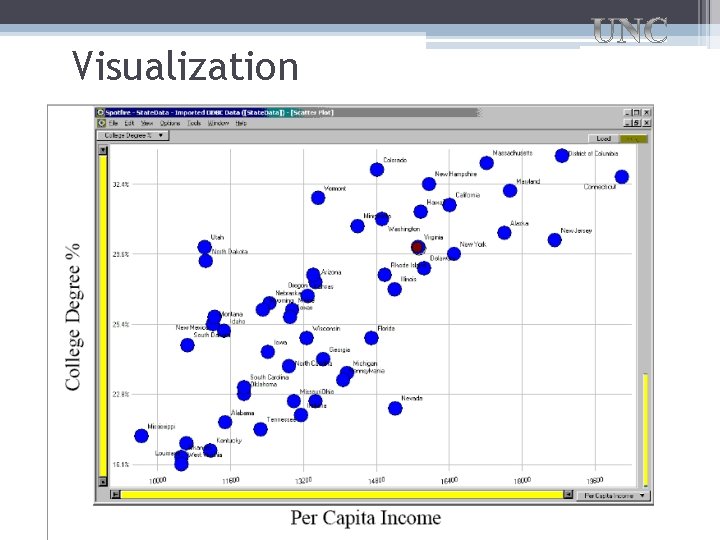Select the Maryland data point

510,191
